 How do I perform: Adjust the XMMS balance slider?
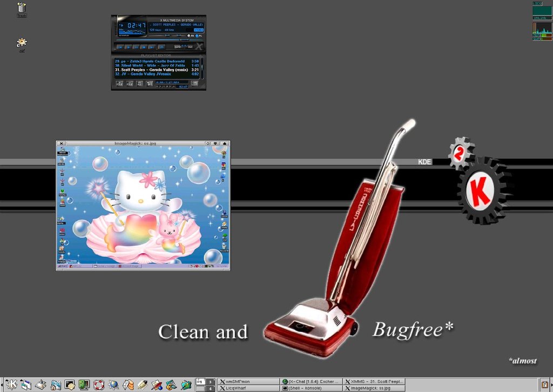179,35
